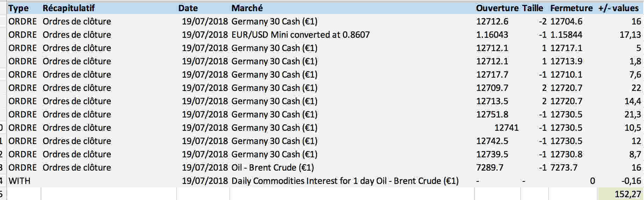The height and width of the screenshot is (200, 644).
Task: Click the Fermeture column header
Action: tap(571, 8)
